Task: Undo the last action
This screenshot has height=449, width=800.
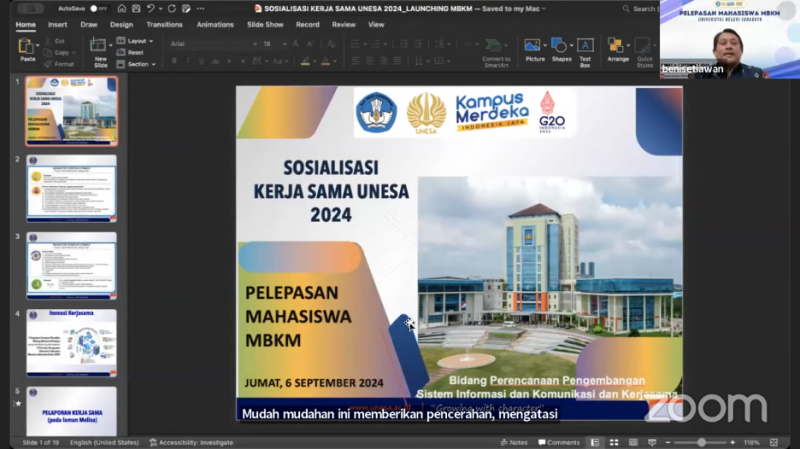Action: 151,9
